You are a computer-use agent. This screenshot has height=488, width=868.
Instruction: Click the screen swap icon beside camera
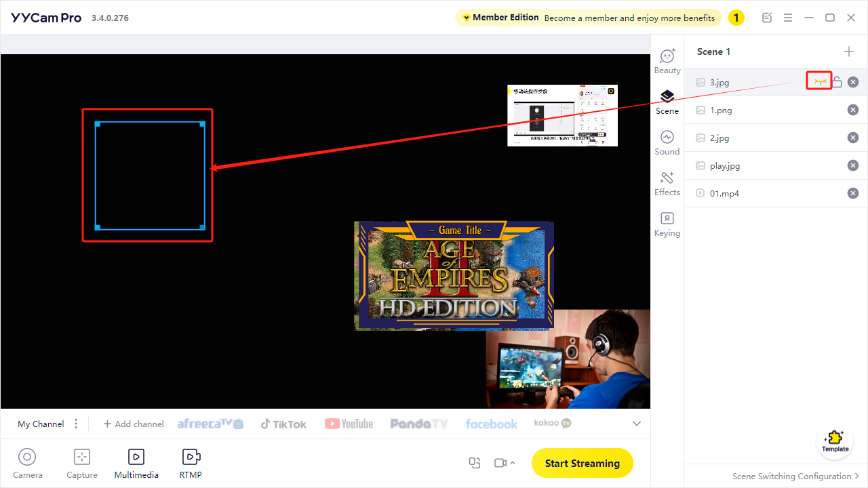(475, 463)
